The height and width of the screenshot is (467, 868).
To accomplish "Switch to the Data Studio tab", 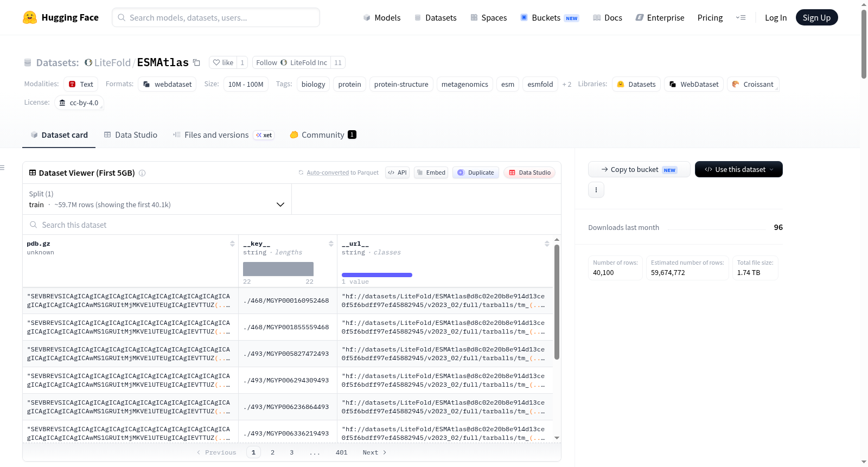I will 130,135.
